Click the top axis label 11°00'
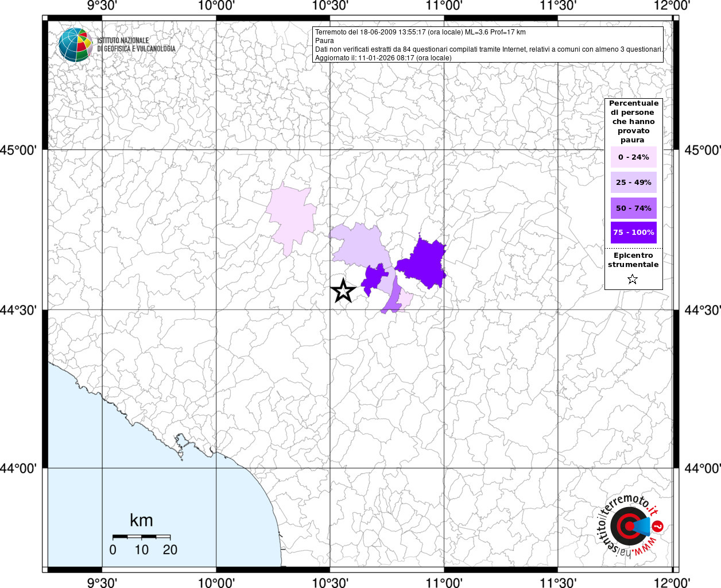721x588 pixels. click(x=445, y=6)
